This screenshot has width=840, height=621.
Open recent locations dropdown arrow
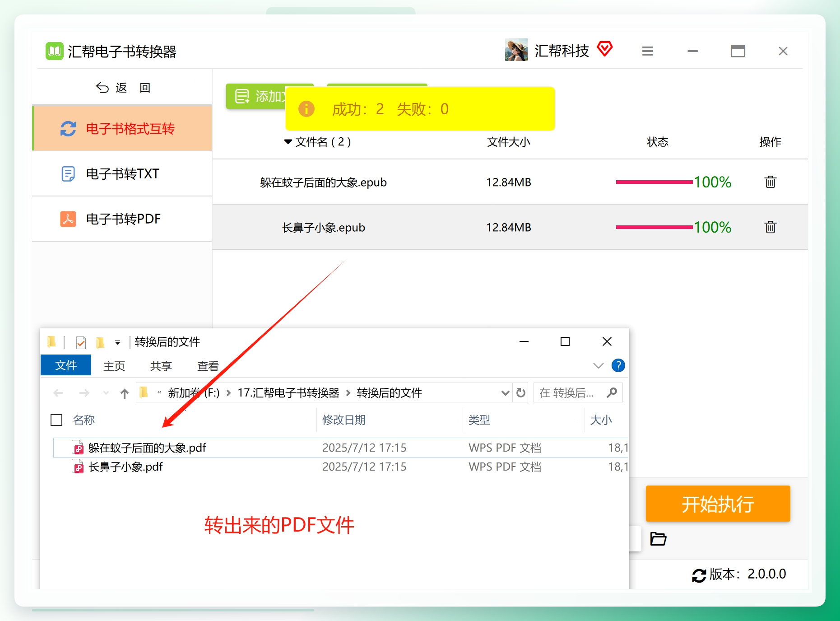click(x=106, y=393)
